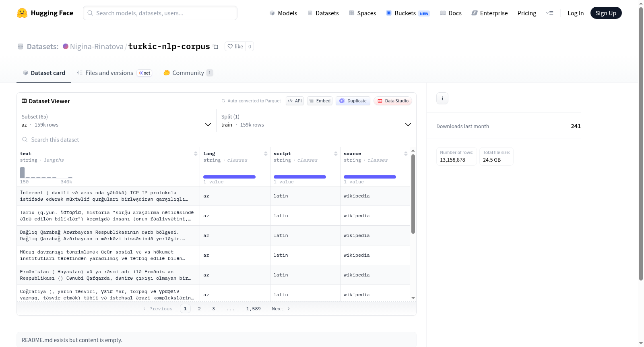Screen dimensions: 644x347
Task: Click the Embed button
Action: click(x=320, y=101)
